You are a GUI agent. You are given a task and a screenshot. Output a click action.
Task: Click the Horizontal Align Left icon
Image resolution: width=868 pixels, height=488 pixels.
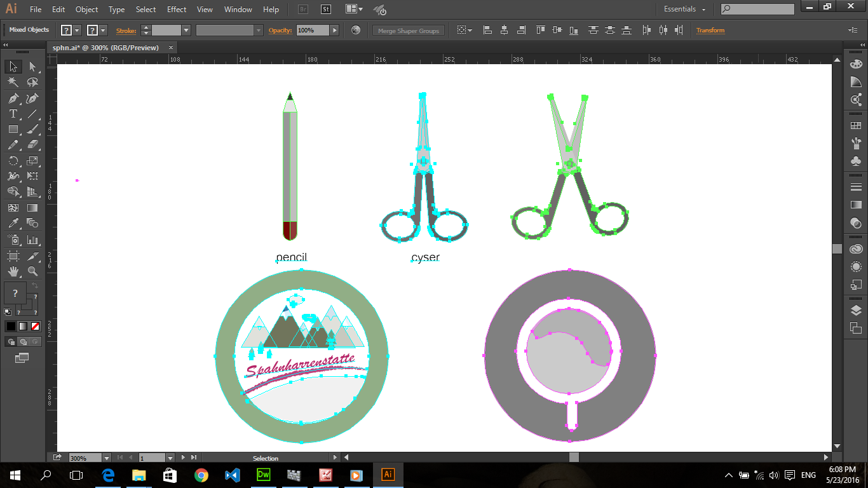tap(487, 30)
